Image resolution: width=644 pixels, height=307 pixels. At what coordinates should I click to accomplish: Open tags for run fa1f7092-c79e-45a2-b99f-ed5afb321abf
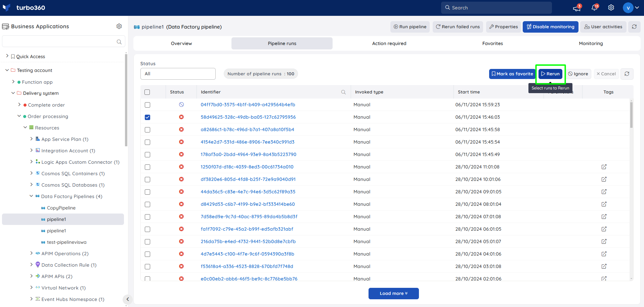pyautogui.click(x=604, y=229)
